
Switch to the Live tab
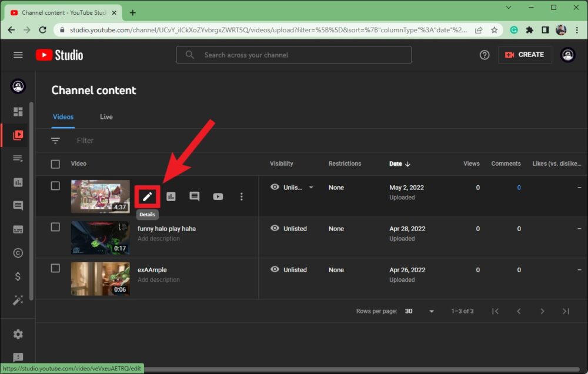click(x=106, y=116)
